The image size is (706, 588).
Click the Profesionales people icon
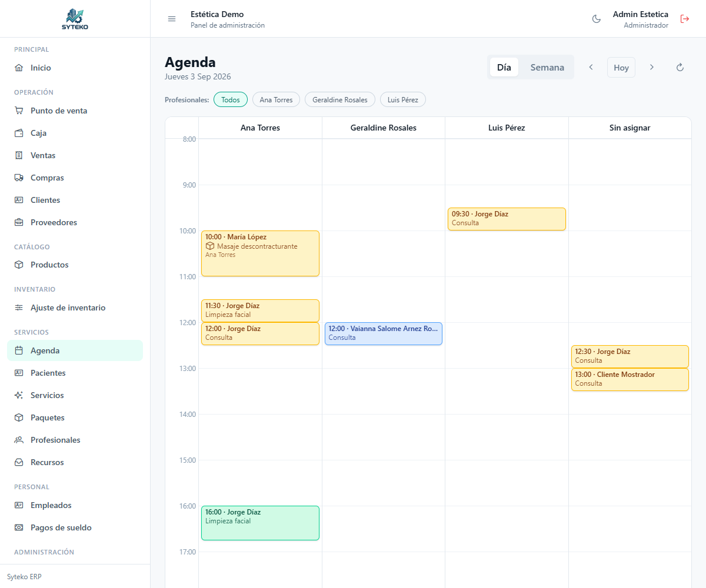(19, 440)
